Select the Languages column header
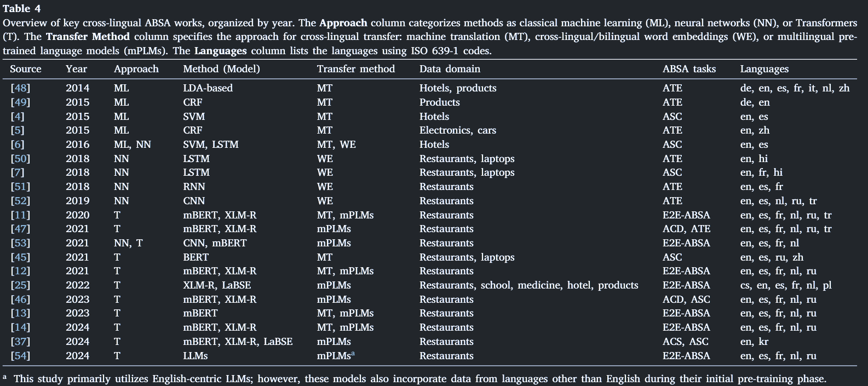Screen dimensions: 868x386 pyautogui.click(x=764, y=69)
